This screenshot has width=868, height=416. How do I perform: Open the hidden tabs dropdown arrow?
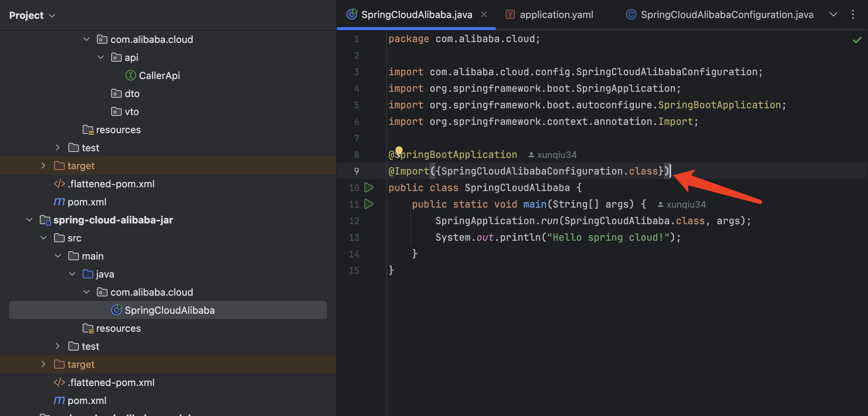point(833,15)
